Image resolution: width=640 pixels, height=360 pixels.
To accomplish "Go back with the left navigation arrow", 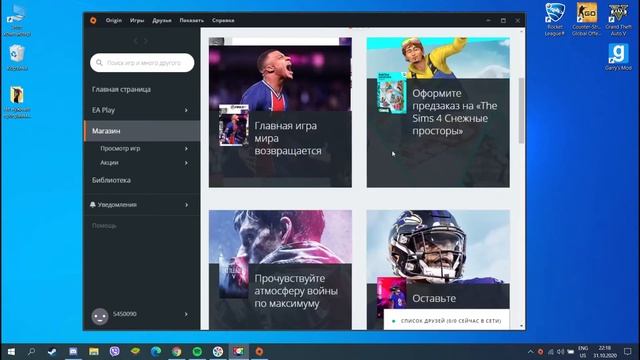I will (x=136, y=41).
